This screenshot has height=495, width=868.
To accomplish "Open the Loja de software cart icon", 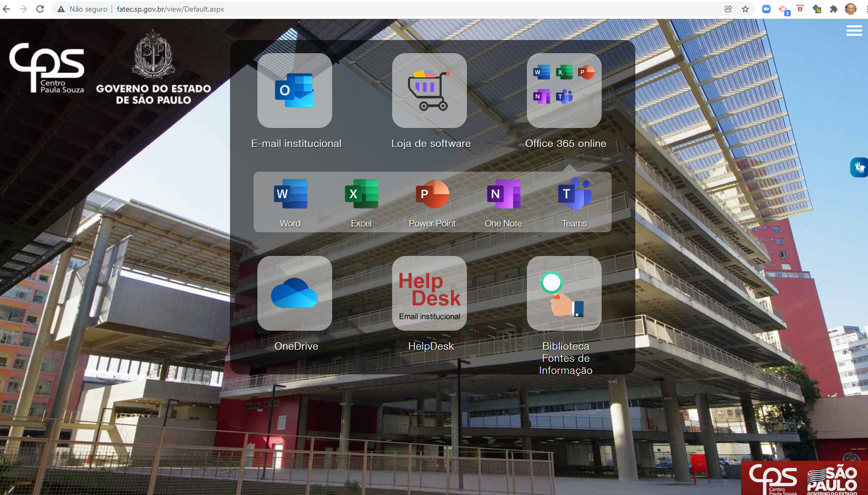I will pos(430,91).
